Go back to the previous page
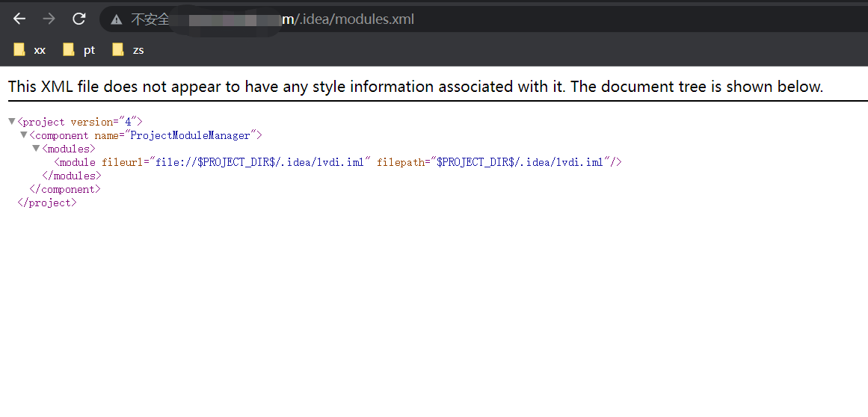868x417 pixels. tap(19, 19)
